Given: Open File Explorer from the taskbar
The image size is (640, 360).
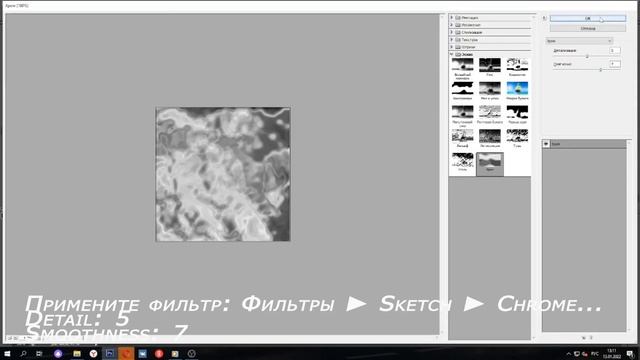Looking at the screenshot, I should 77,353.
